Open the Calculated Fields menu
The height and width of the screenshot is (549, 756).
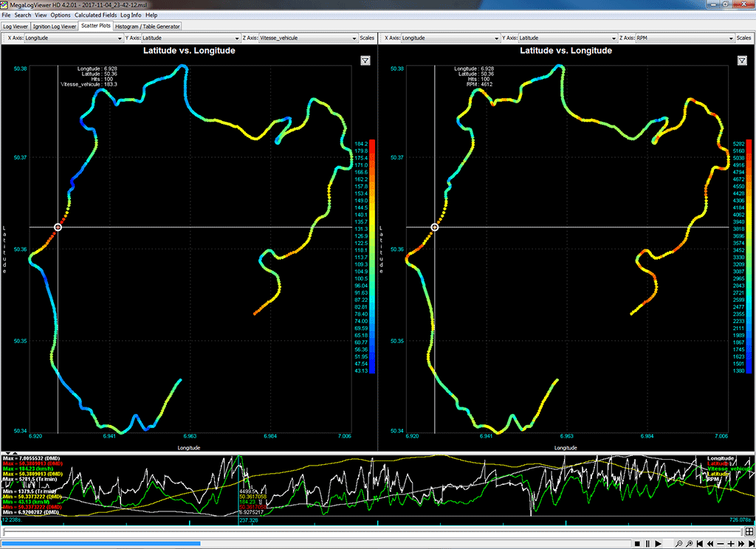coord(96,15)
